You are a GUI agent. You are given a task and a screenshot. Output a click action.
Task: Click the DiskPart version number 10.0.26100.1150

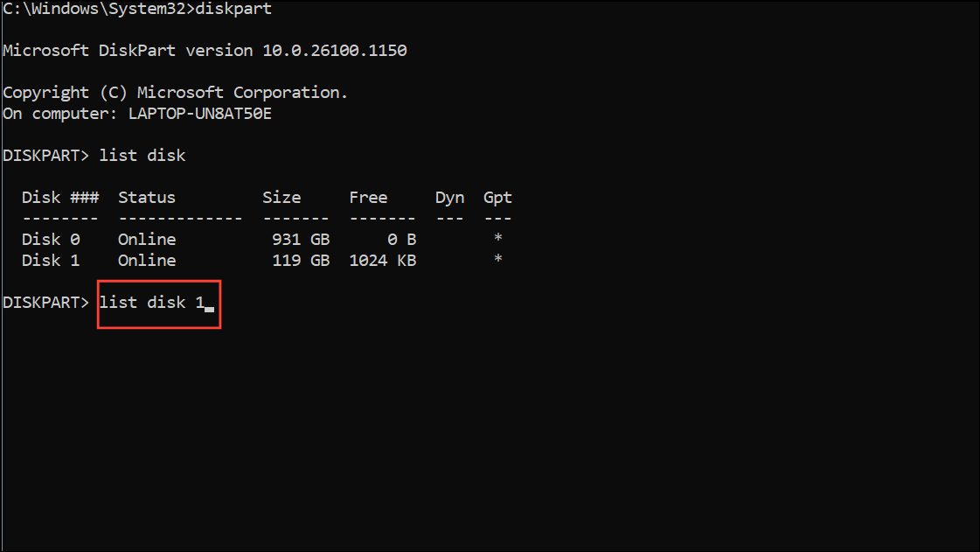[334, 51]
